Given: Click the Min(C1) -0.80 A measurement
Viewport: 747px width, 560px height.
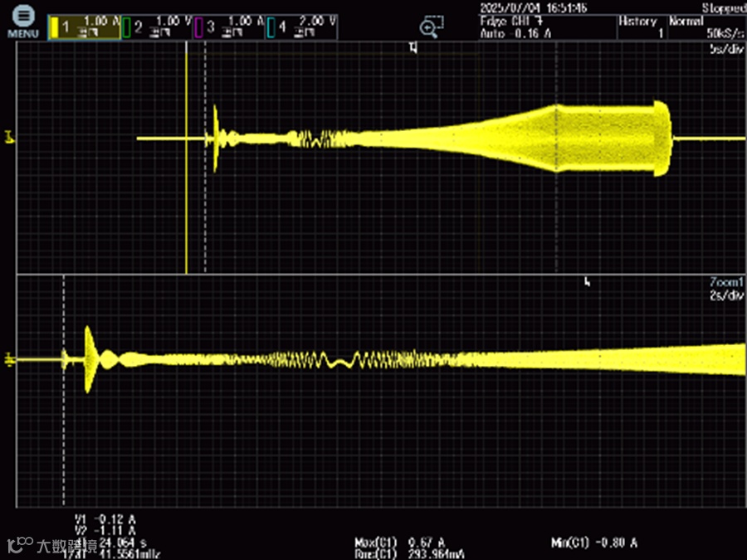Looking at the screenshot, I should [594, 543].
